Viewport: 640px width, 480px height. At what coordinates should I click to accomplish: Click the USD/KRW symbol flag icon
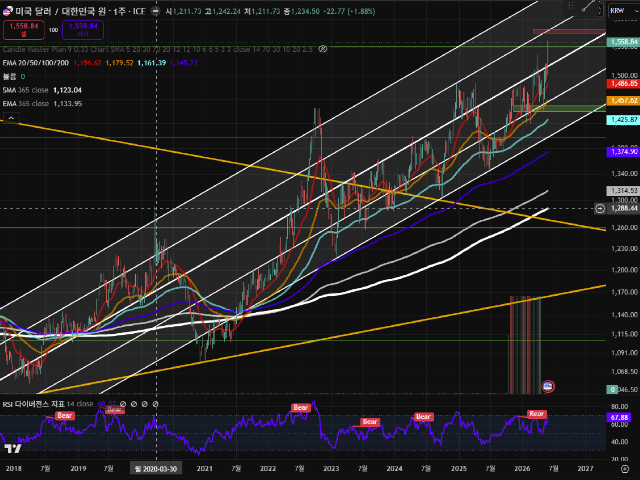coord(7,11)
